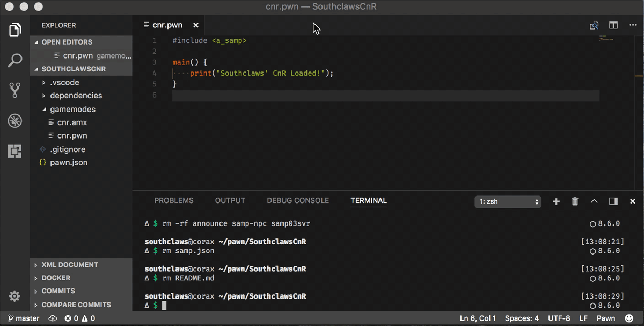The image size is (644, 326).
Task: Select the TERMINAL panel tab
Action: click(x=369, y=200)
